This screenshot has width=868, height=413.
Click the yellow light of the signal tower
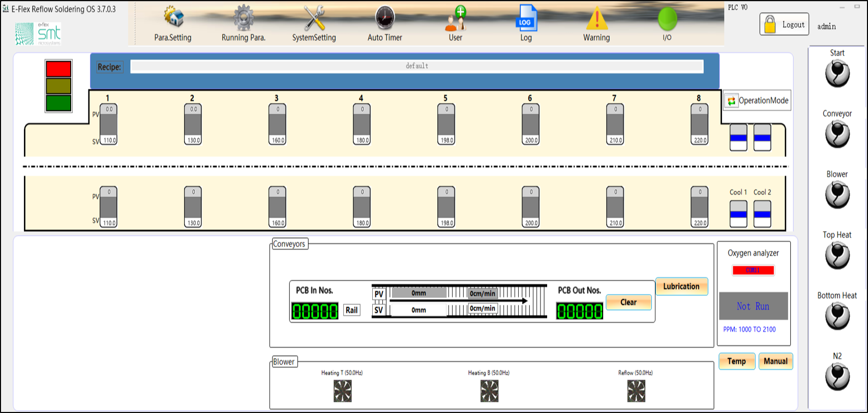coord(58,86)
